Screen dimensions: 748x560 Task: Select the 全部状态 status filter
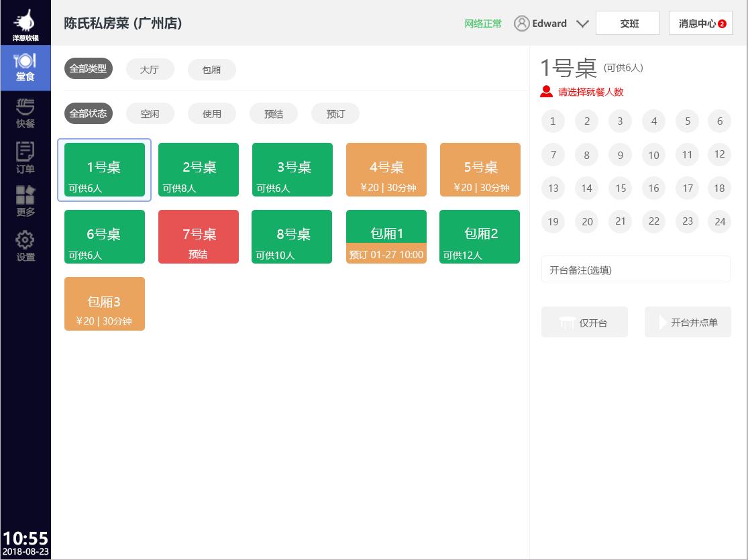89,113
